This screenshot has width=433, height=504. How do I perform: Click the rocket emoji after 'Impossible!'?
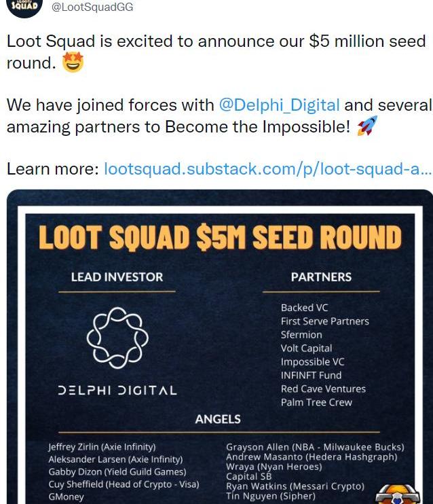click(x=367, y=126)
